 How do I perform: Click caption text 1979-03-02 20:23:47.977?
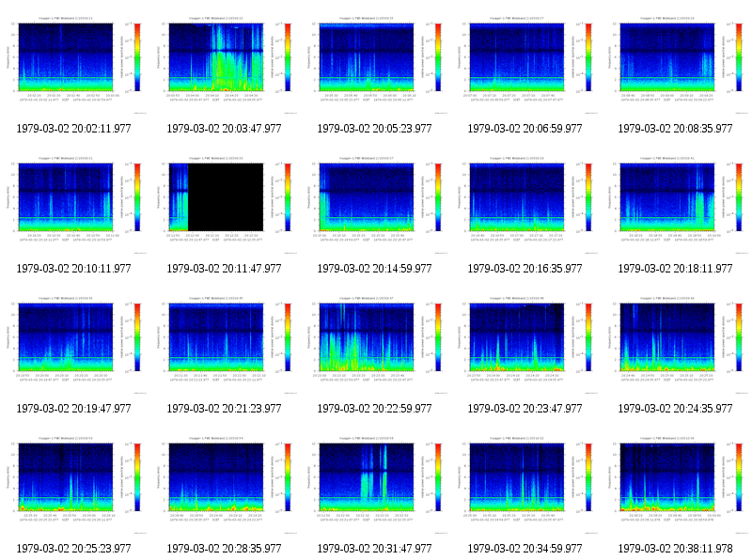pos(525,409)
